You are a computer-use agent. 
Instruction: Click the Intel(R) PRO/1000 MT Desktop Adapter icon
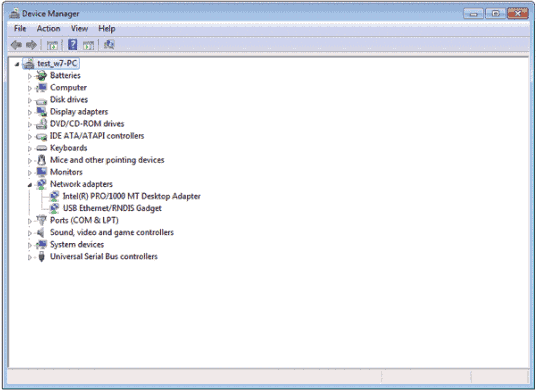click(x=54, y=196)
